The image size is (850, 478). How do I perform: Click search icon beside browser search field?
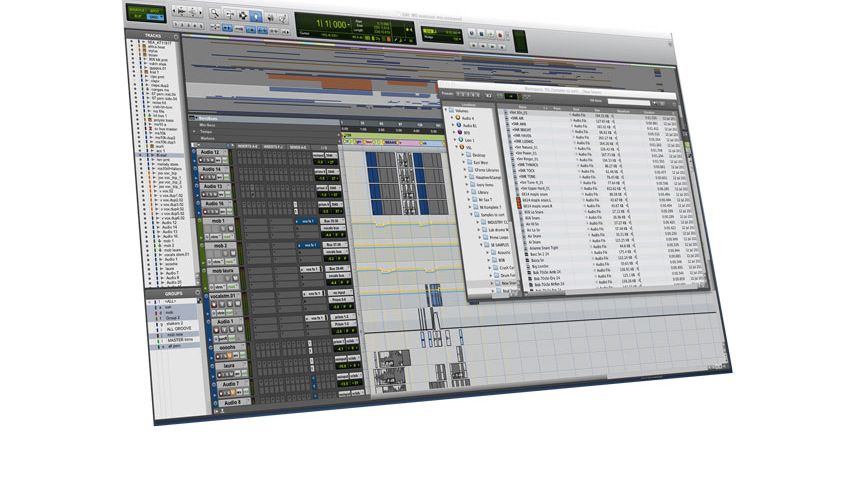pyautogui.click(x=655, y=102)
